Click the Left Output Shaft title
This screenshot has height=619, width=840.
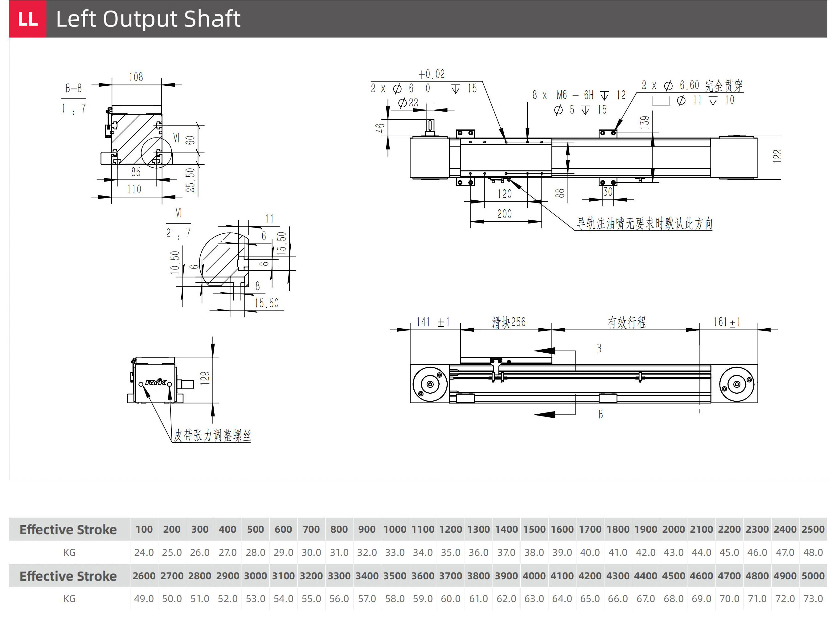[x=148, y=19]
